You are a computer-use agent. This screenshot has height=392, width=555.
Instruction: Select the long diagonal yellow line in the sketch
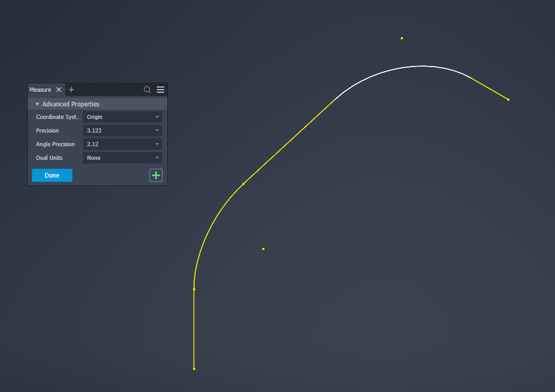click(289, 141)
